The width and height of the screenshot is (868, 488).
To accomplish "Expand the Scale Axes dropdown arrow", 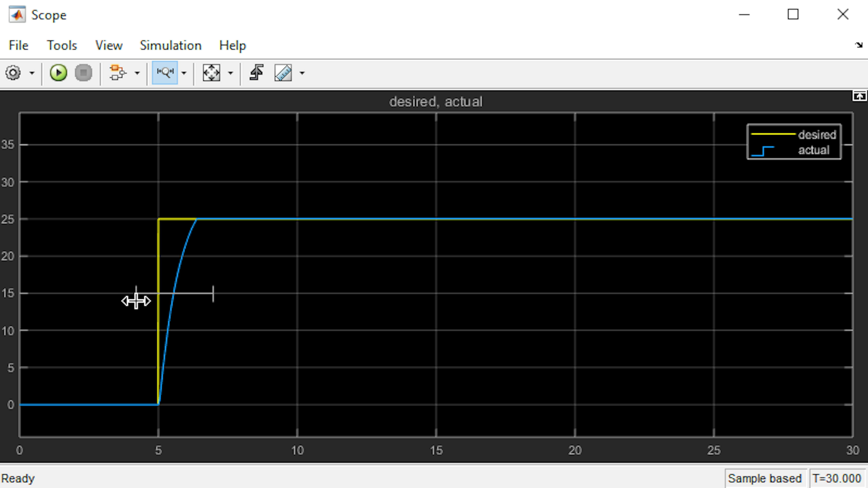I will (230, 73).
